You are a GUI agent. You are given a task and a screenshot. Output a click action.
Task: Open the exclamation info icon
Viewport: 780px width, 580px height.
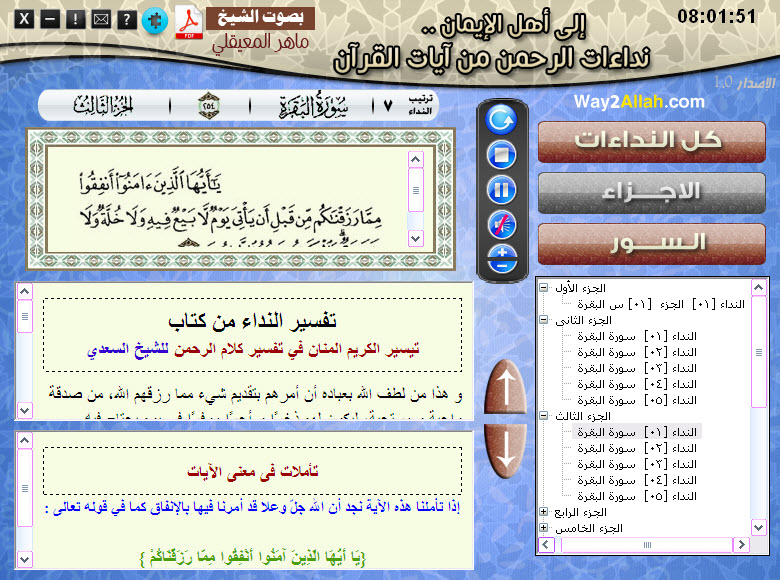click(75, 20)
